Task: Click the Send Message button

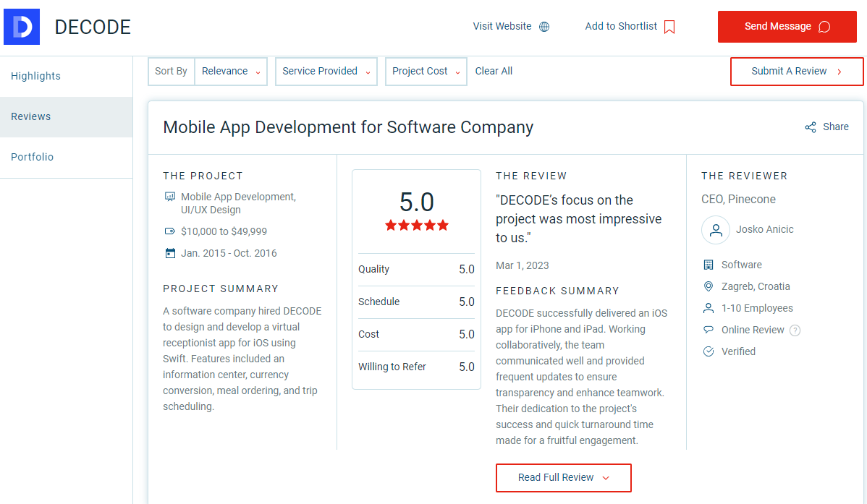Action: (787, 27)
